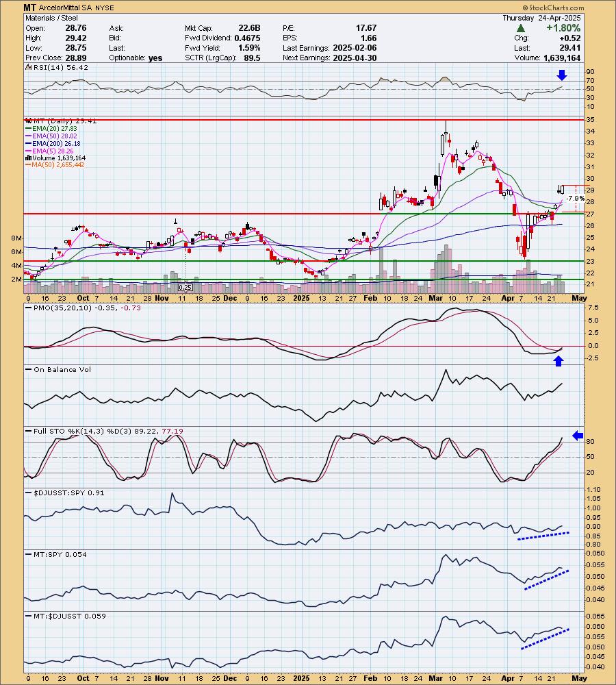616x685 pixels.
Task: Click the -7.9% stop annotation label
Action: tap(577, 199)
